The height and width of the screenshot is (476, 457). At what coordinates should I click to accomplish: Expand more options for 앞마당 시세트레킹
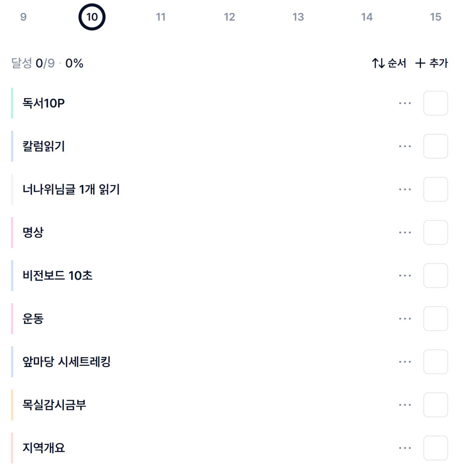point(405,362)
